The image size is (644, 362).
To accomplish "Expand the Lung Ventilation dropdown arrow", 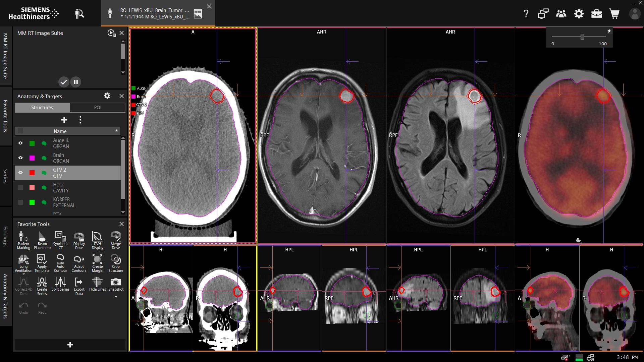I will tap(23, 275).
